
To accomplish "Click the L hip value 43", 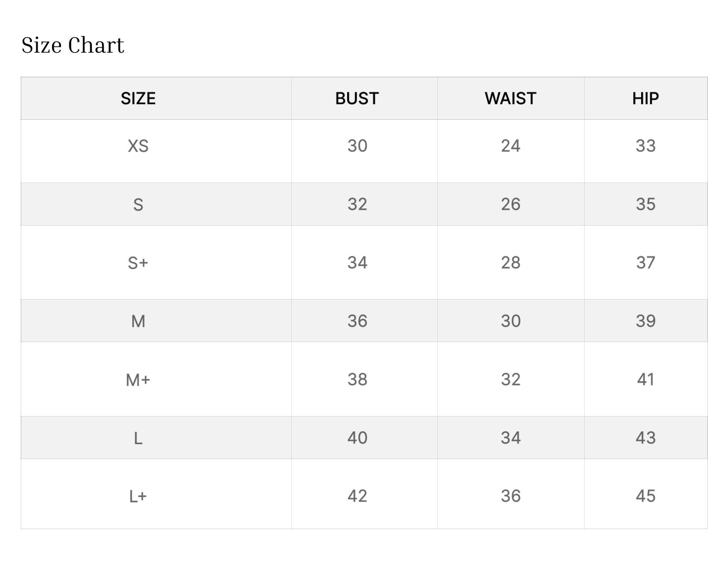I will point(645,438).
